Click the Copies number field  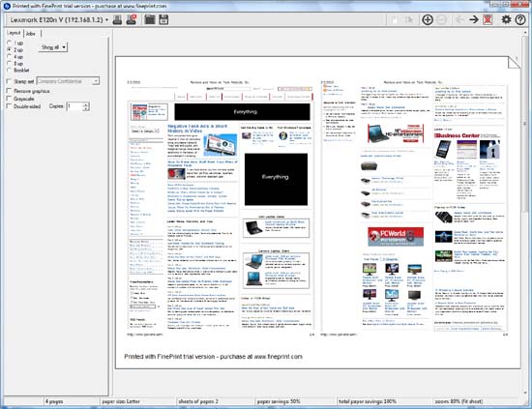pyautogui.click(x=75, y=106)
